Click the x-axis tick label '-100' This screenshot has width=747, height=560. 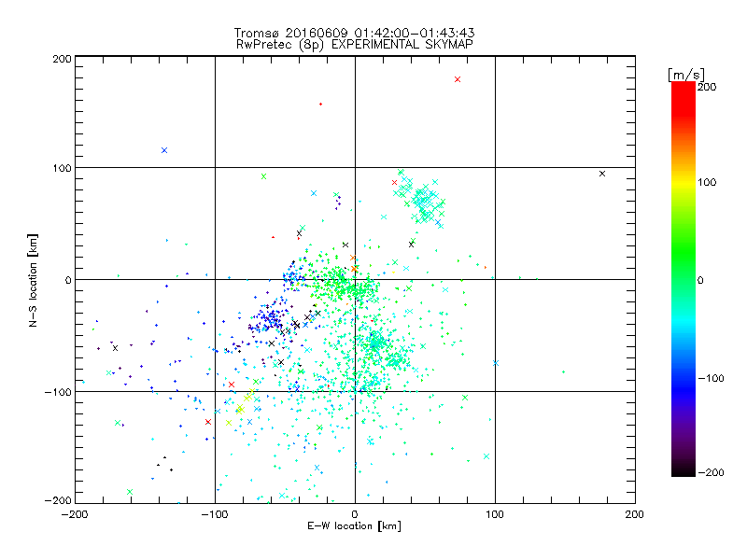[215, 514]
